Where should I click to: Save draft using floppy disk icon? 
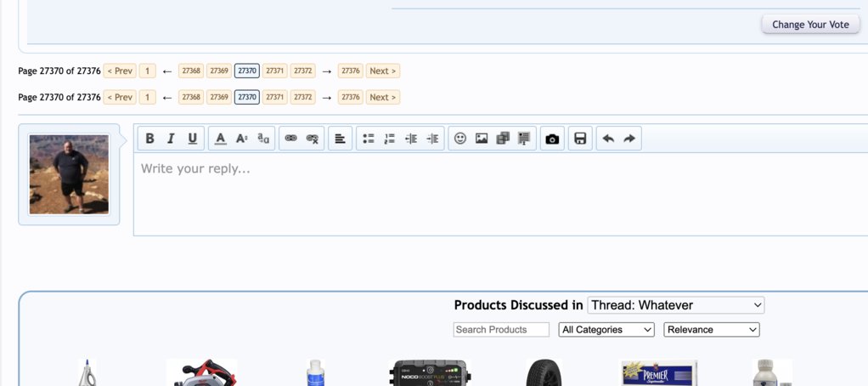pyautogui.click(x=580, y=139)
